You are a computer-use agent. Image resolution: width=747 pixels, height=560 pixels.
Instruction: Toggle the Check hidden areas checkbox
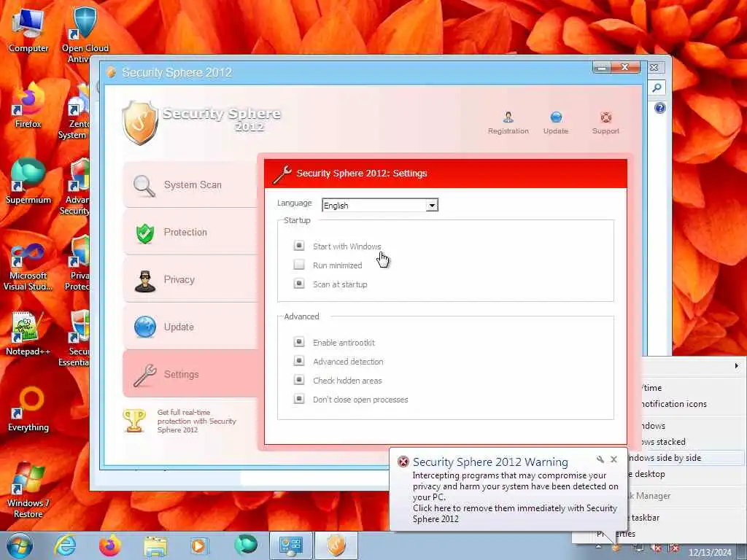coord(298,380)
